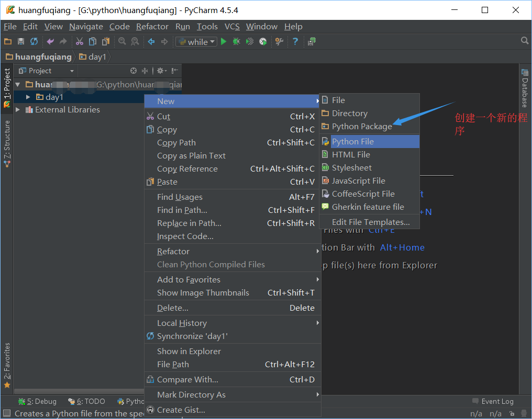Image resolution: width=532 pixels, height=419 pixels.
Task: Open the 'while' run configuration dropdown
Action: pos(196,42)
